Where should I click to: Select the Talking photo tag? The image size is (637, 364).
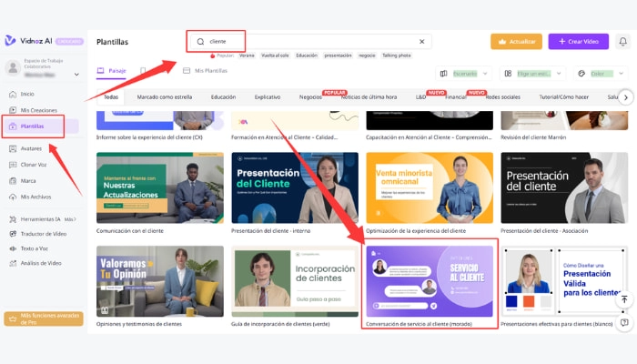click(x=397, y=56)
